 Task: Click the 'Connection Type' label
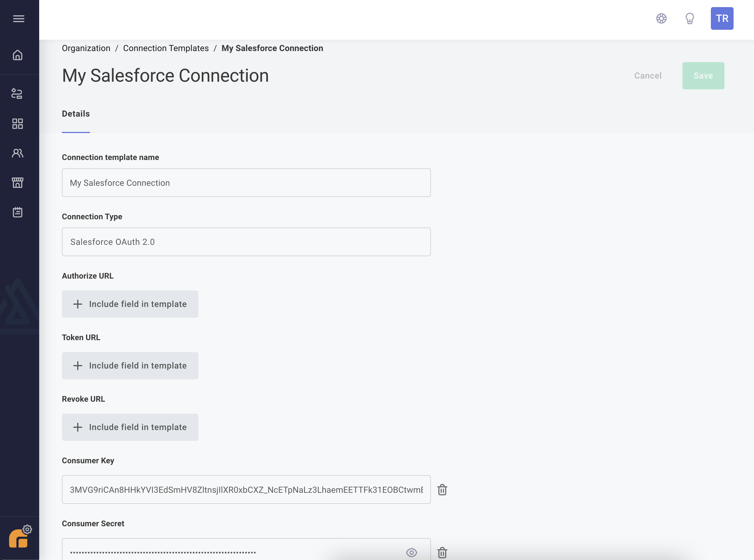(92, 217)
